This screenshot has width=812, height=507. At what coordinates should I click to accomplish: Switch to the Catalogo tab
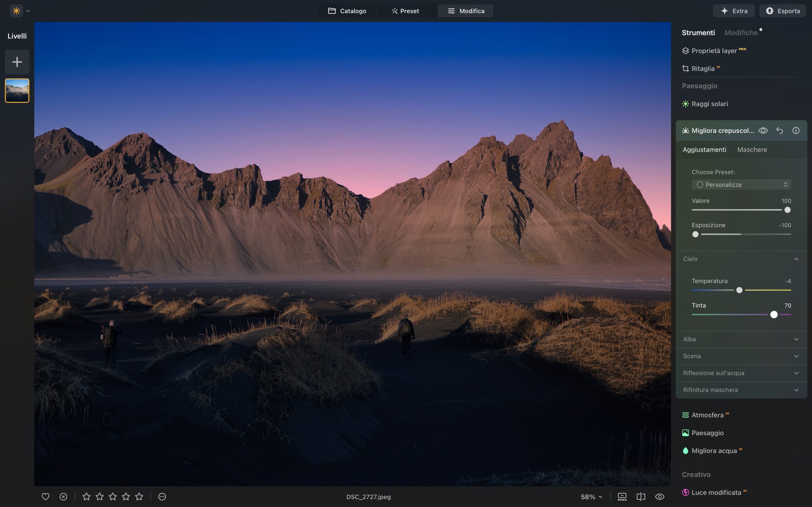(347, 11)
